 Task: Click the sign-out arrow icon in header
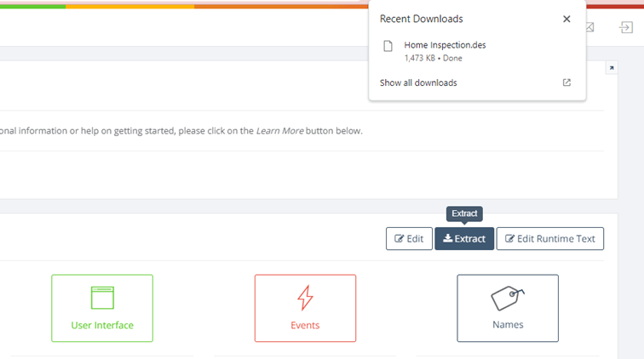(625, 27)
